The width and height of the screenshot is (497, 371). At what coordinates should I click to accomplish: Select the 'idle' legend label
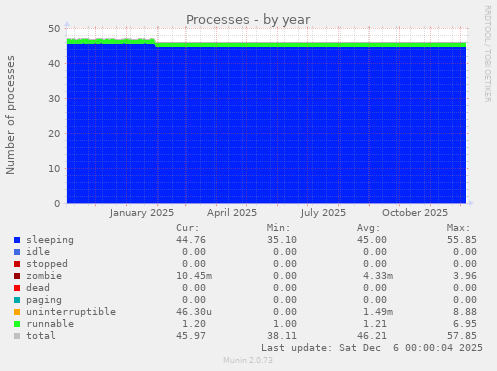38,252
